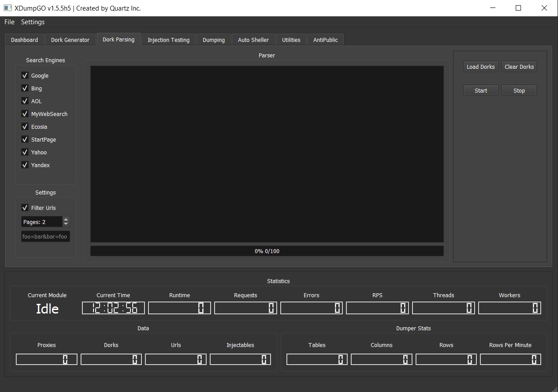Maximize the XDumpGO window

[518, 8]
